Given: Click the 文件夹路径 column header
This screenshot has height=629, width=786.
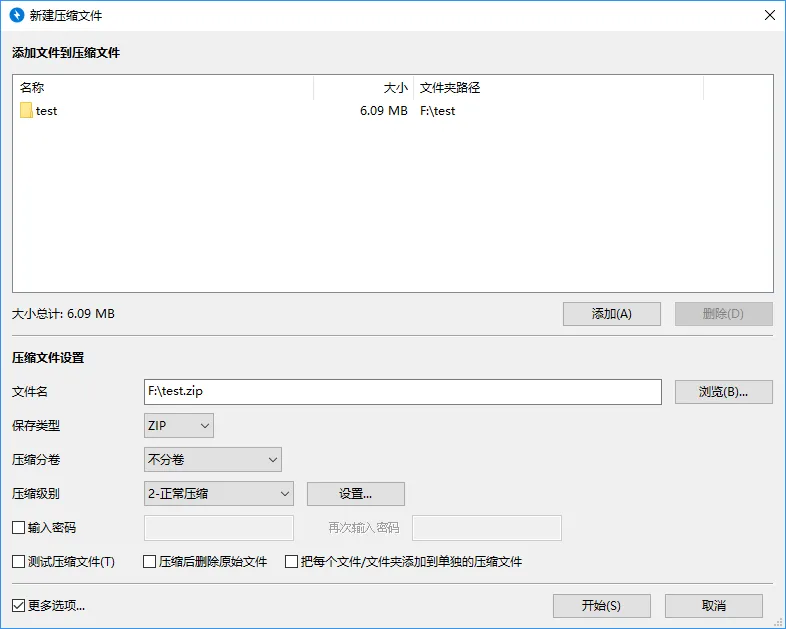Looking at the screenshot, I should tap(557, 88).
